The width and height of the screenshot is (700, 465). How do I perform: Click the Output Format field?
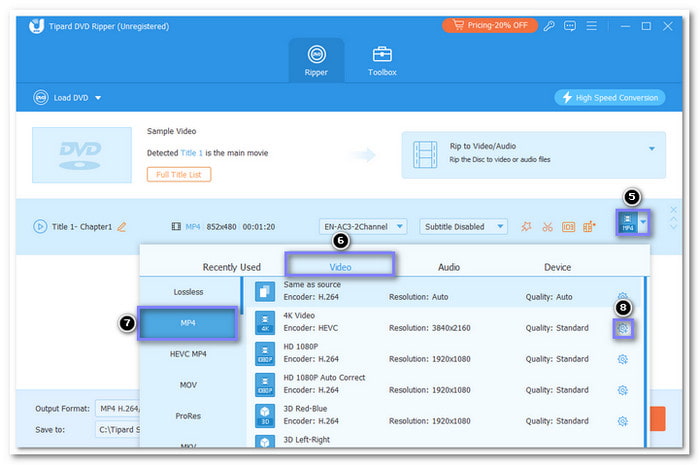pos(118,409)
